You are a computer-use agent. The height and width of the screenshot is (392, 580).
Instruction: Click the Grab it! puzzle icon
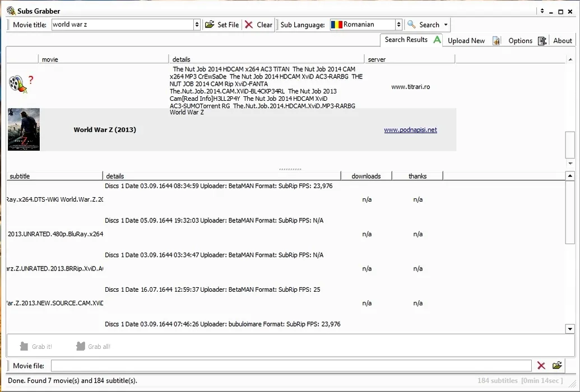coord(24,347)
